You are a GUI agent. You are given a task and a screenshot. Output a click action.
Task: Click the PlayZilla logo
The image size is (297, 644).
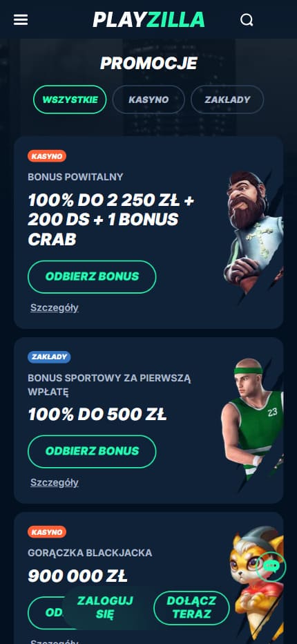[x=148, y=20]
